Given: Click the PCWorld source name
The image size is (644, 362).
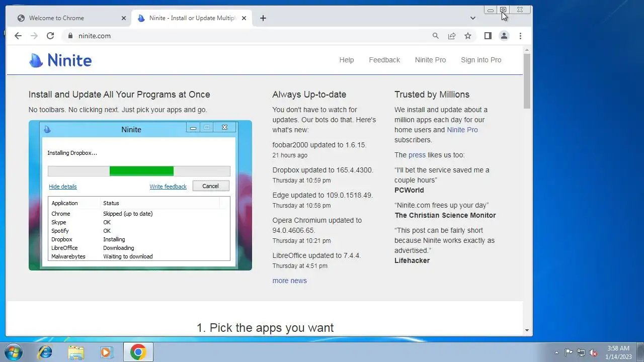Looking at the screenshot, I should pos(409,190).
